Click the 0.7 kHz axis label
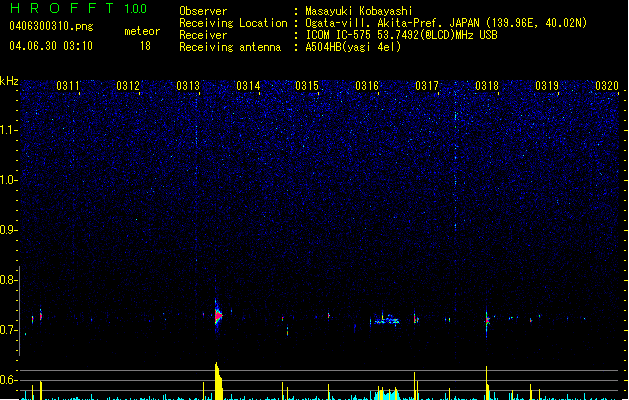 (8, 330)
